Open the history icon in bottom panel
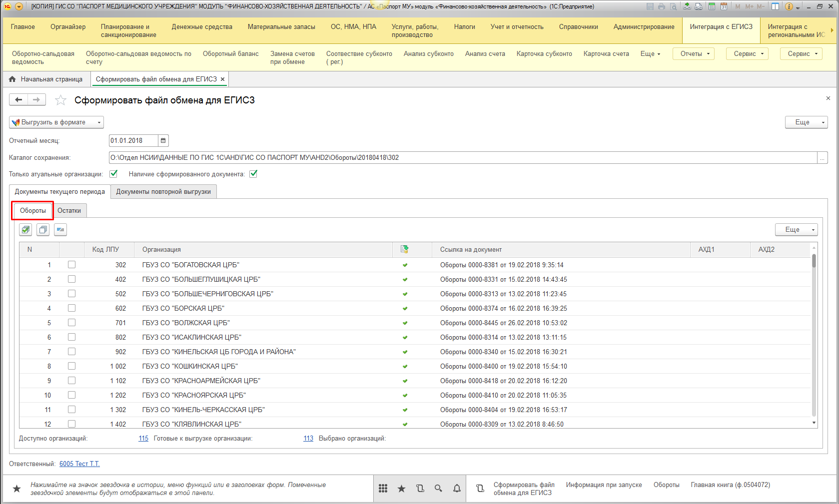Screen dimensions: 839x504 [420, 489]
